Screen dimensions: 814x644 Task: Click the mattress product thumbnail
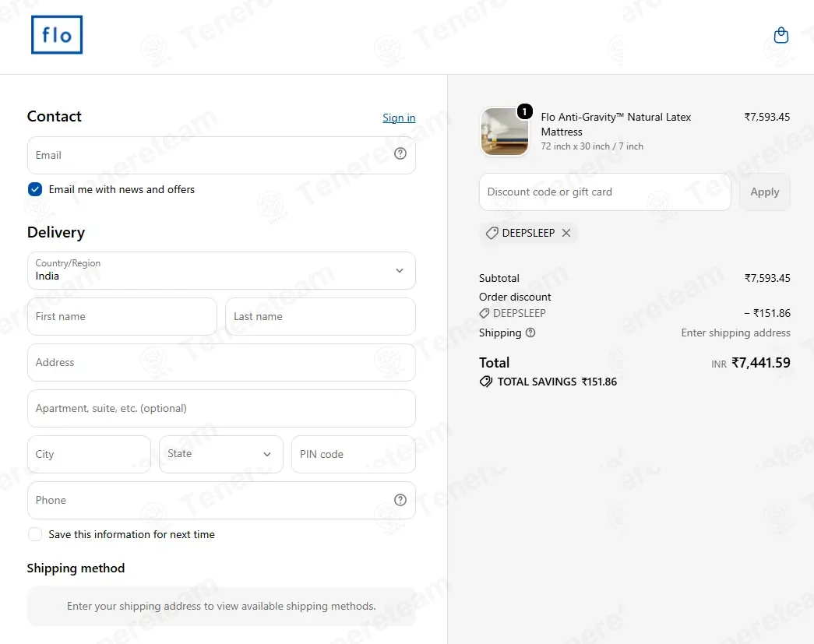505,132
